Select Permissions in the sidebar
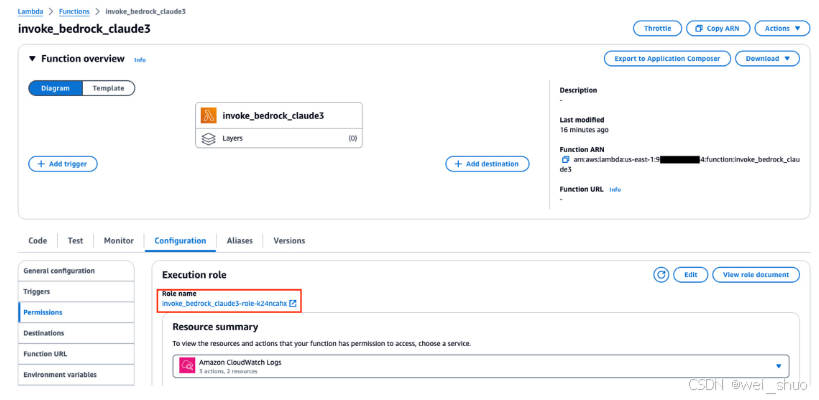The image size is (819, 400). [x=76, y=312]
